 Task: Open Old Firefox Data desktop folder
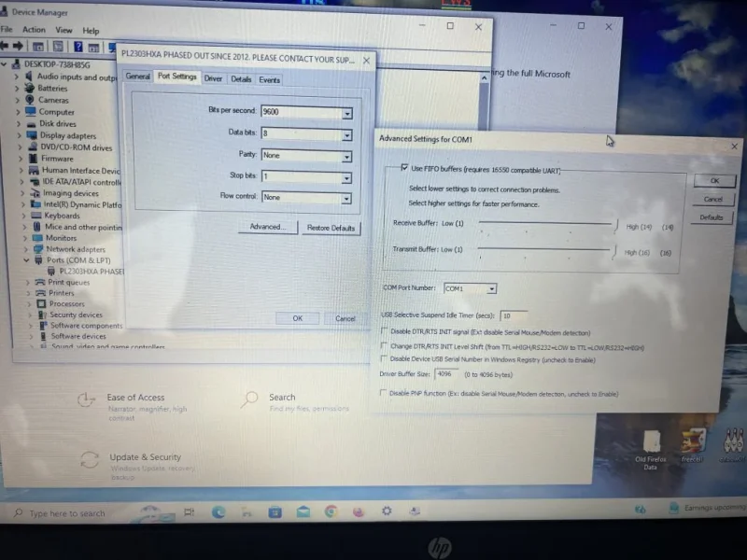tap(651, 449)
